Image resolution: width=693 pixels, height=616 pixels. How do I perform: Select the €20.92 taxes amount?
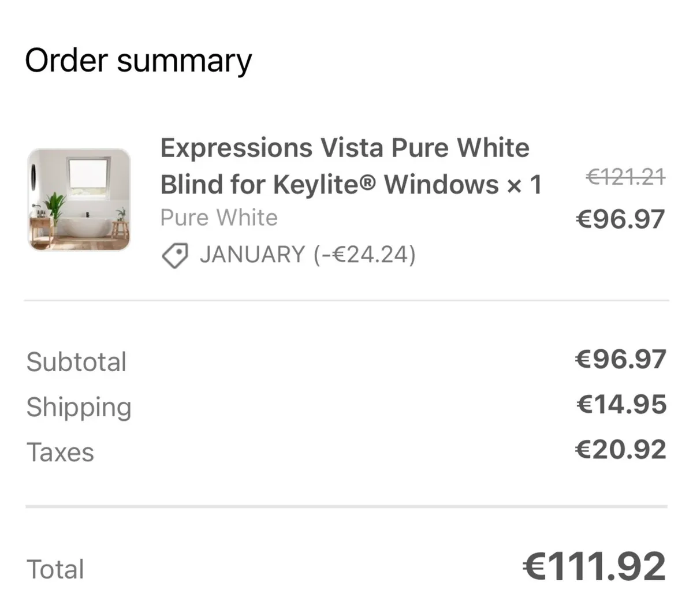click(x=621, y=449)
